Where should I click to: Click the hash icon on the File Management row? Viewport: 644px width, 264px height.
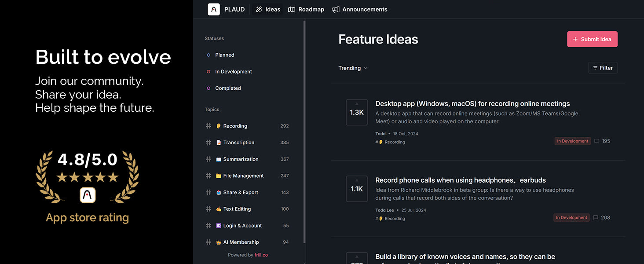[x=209, y=176]
